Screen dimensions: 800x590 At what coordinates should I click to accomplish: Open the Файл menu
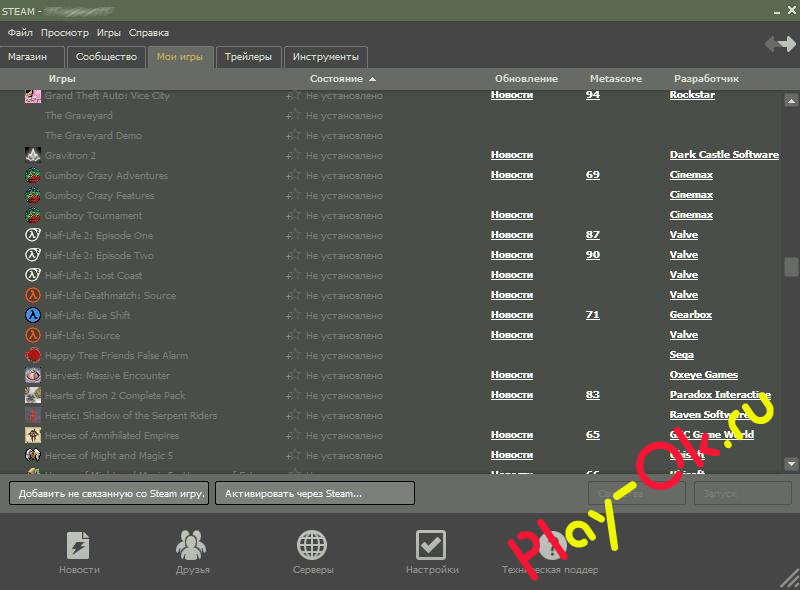point(20,33)
